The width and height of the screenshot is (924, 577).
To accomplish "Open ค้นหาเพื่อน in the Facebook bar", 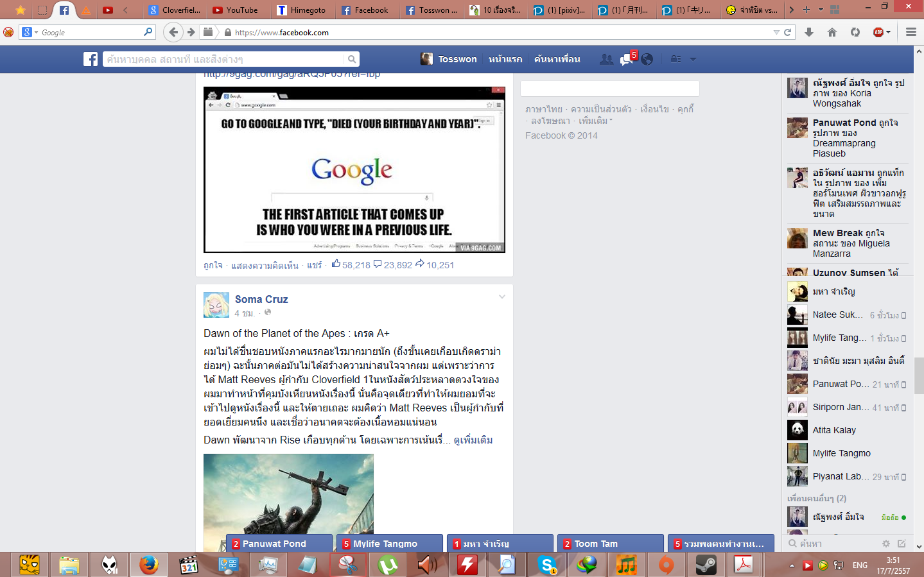I will click(557, 59).
